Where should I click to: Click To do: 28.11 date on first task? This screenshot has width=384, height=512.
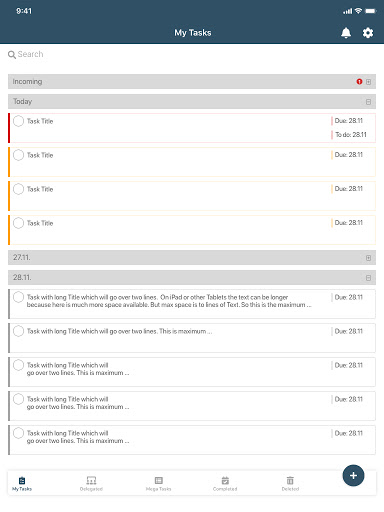click(x=351, y=135)
